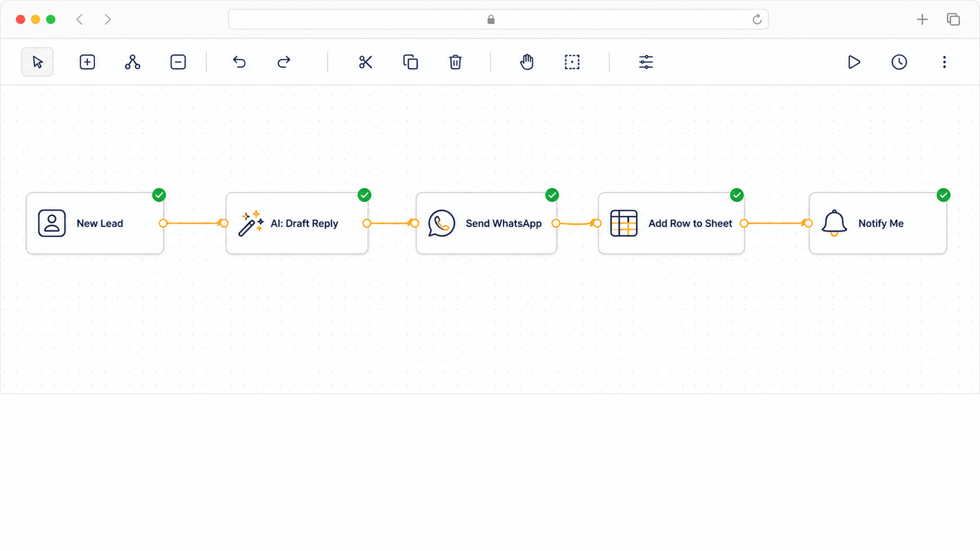This screenshot has width=980, height=551.
Task: Go forward with browser forward arrow
Action: (108, 20)
